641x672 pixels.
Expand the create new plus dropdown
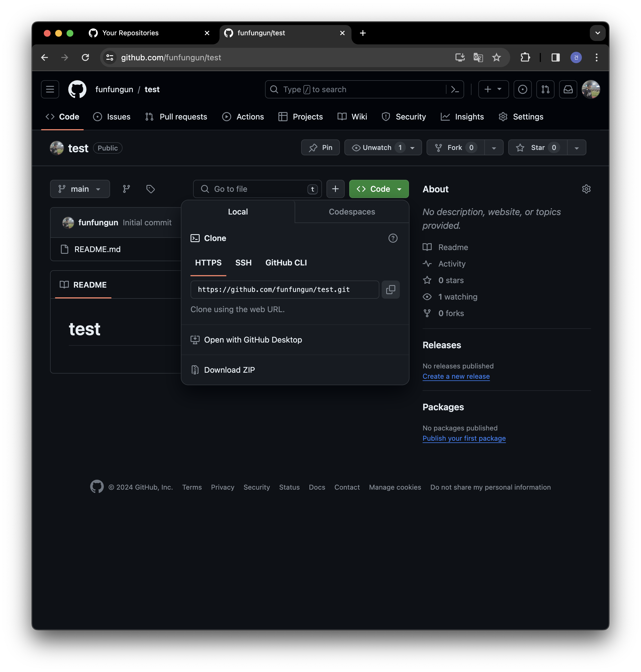[493, 90]
